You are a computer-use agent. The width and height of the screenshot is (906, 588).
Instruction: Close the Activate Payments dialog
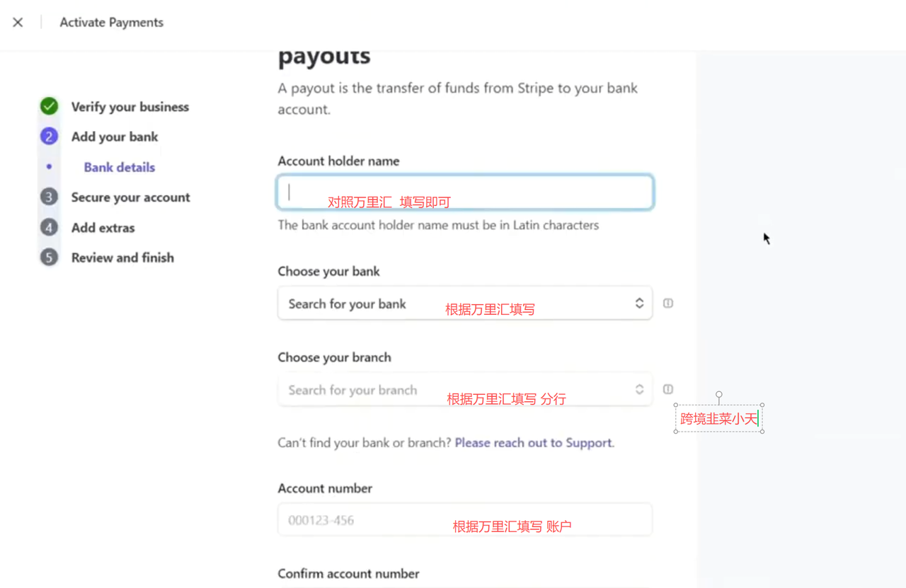pyautogui.click(x=18, y=23)
